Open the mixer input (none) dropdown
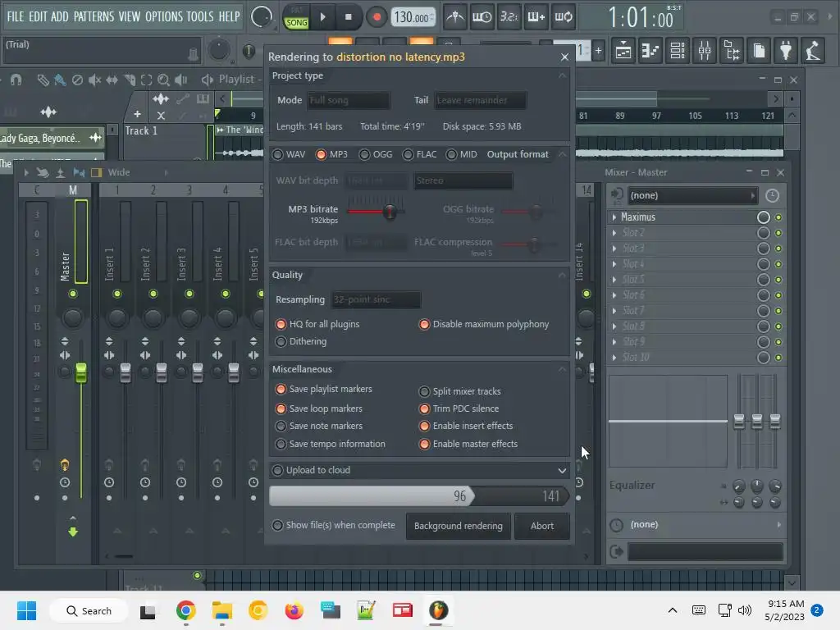The height and width of the screenshot is (630, 840). pos(693,195)
